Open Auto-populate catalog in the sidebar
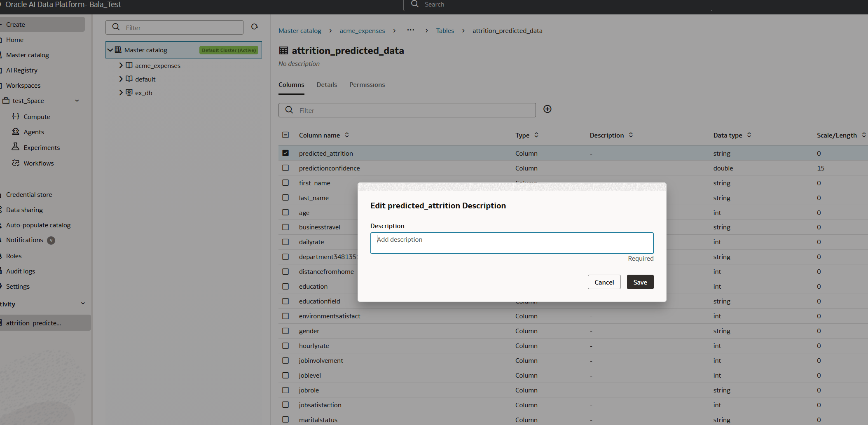 (x=38, y=225)
